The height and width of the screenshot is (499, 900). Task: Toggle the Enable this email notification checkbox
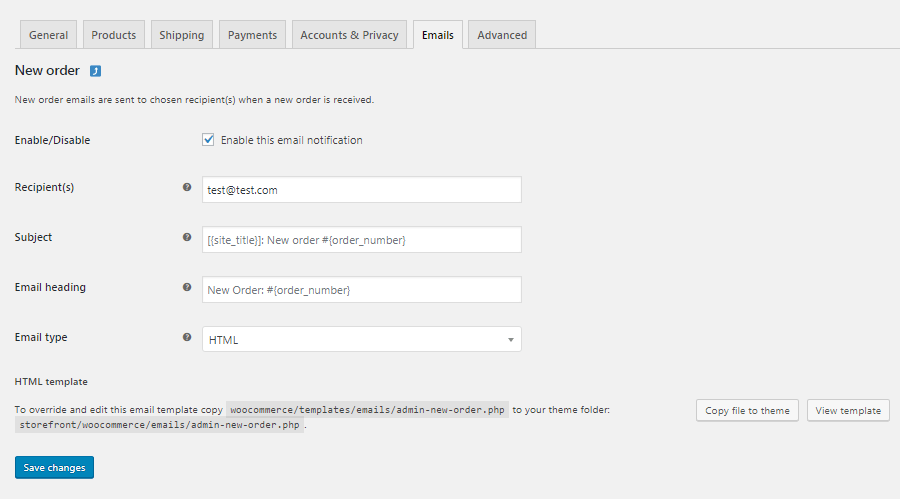[x=209, y=140]
